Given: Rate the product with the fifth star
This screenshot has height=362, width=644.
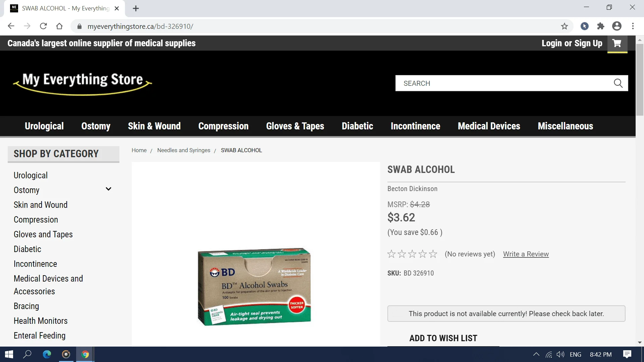Looking at the screenshot, I should (433, 254).
